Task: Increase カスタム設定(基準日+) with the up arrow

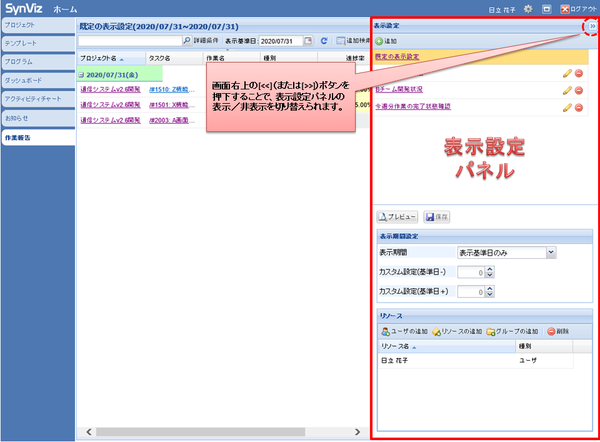Action: [490, 289]
